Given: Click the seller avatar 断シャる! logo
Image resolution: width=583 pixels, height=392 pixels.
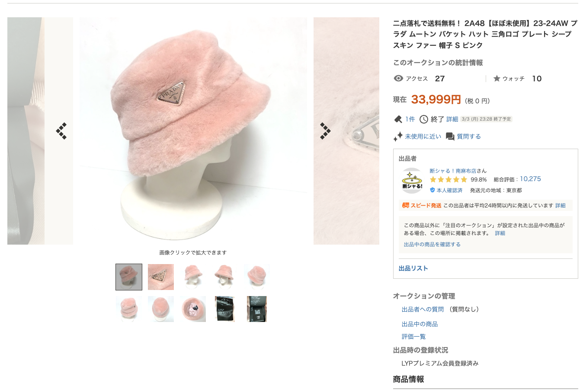Looking at the screenshot, I should click(412, 181).
